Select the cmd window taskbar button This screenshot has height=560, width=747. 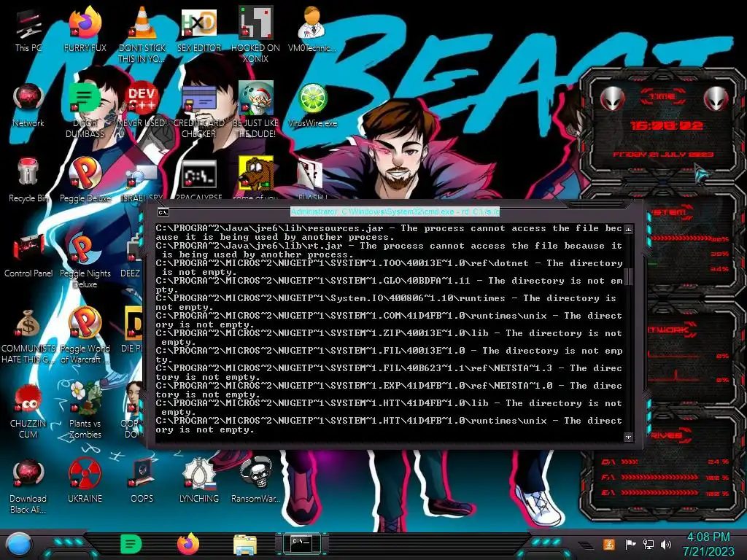pos(301,544)
